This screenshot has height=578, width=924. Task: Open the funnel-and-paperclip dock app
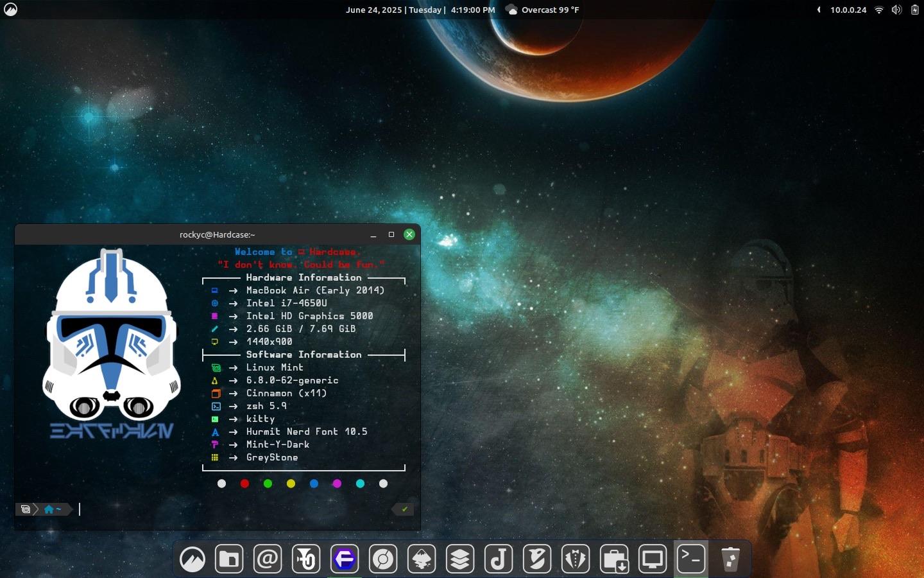click(x=306, y=559)
